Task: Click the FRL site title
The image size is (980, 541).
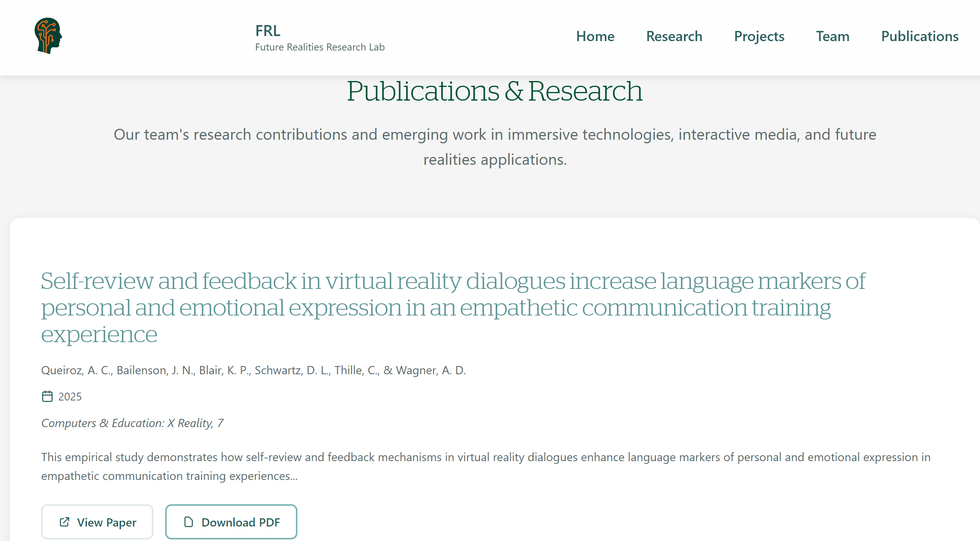Action: coord(268,31)
